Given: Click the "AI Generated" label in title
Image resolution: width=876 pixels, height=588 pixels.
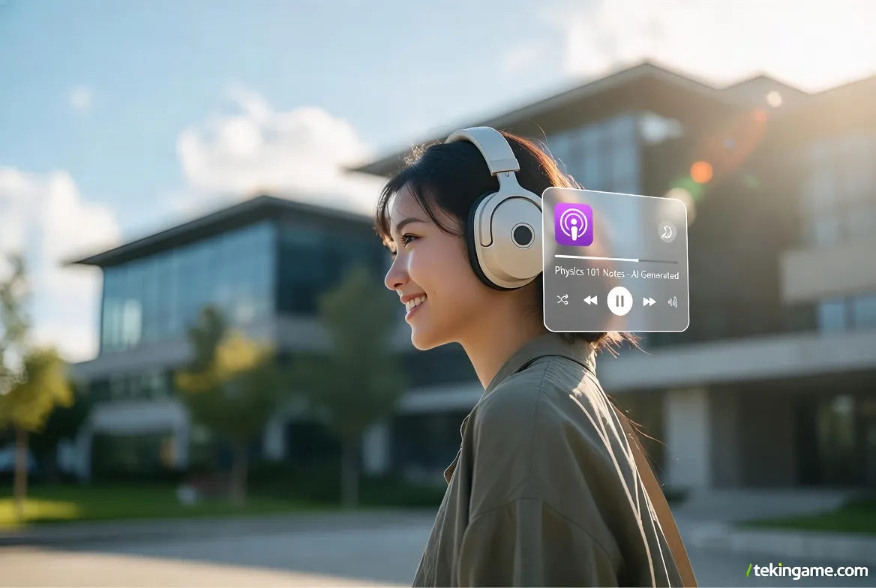Looking at the screenshot, I should pyautogui.click(x=655, y=275).
